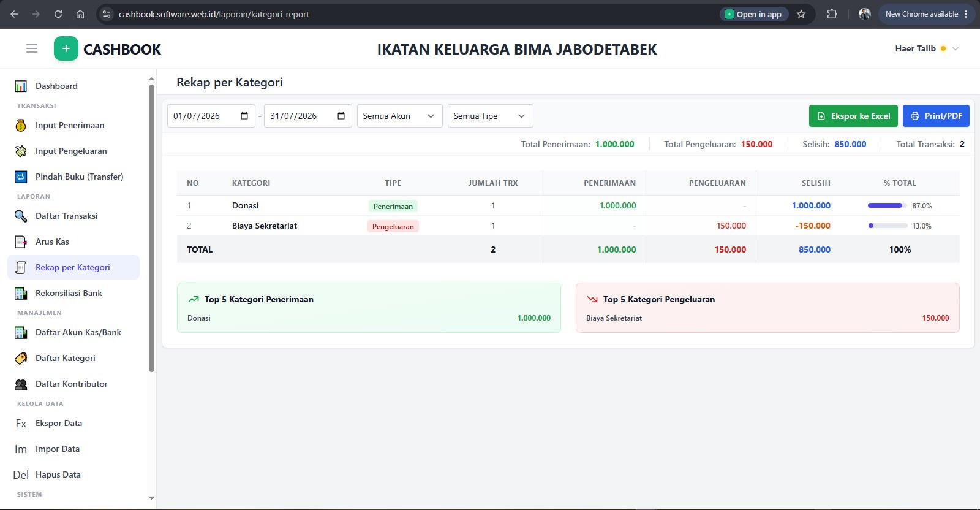The height and width of the screenshot is (510, 980).
Task: Click the Donasi category cell in table
Action: [245, 206]
